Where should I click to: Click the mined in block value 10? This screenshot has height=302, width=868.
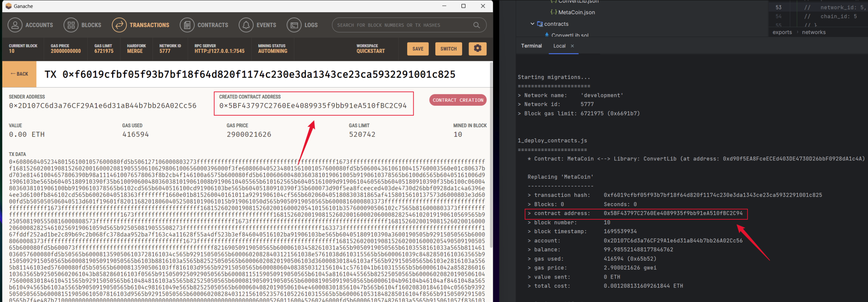click(458, 135)
